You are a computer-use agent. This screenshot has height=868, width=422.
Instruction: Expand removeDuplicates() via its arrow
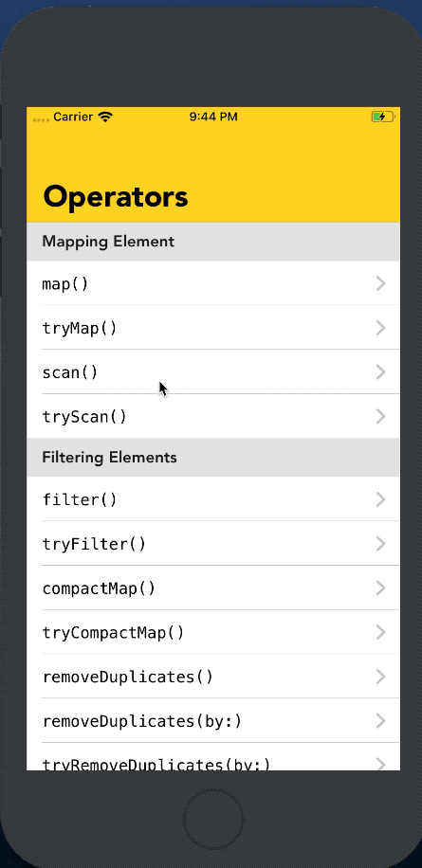tap(380, 677)
